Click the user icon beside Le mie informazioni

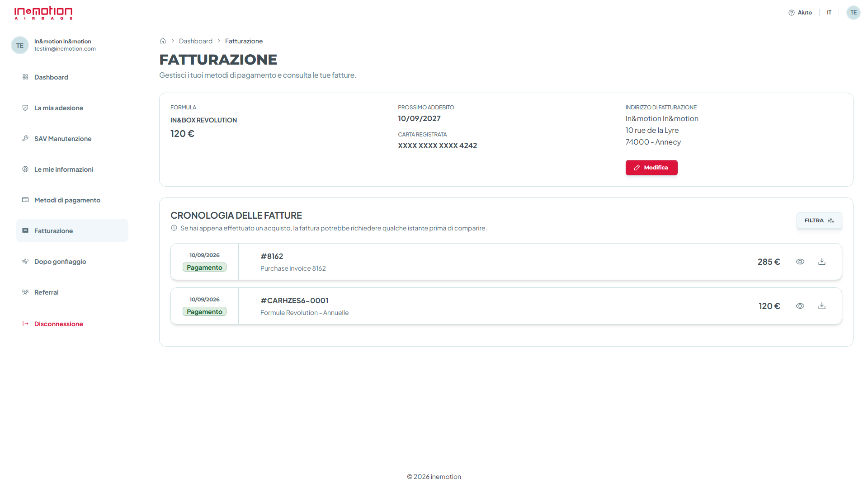25,169
